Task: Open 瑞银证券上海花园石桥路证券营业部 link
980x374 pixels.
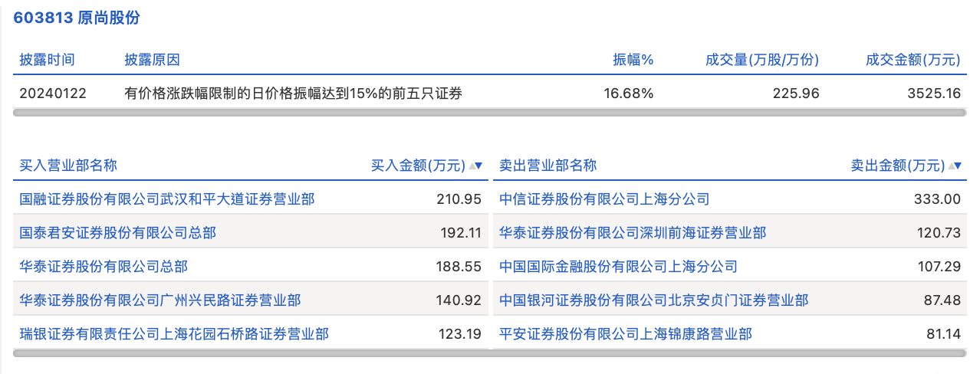Action: point(174,334)
